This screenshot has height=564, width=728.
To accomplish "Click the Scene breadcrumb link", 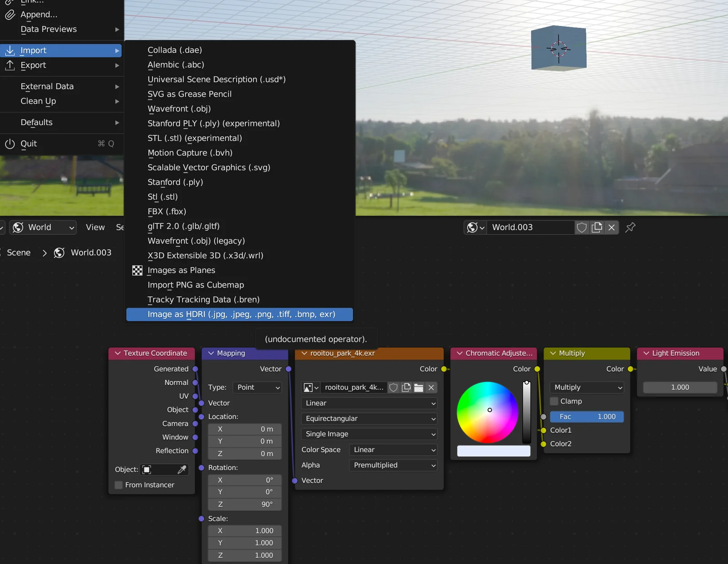I will pyautogui.click(x=18, y=252).
